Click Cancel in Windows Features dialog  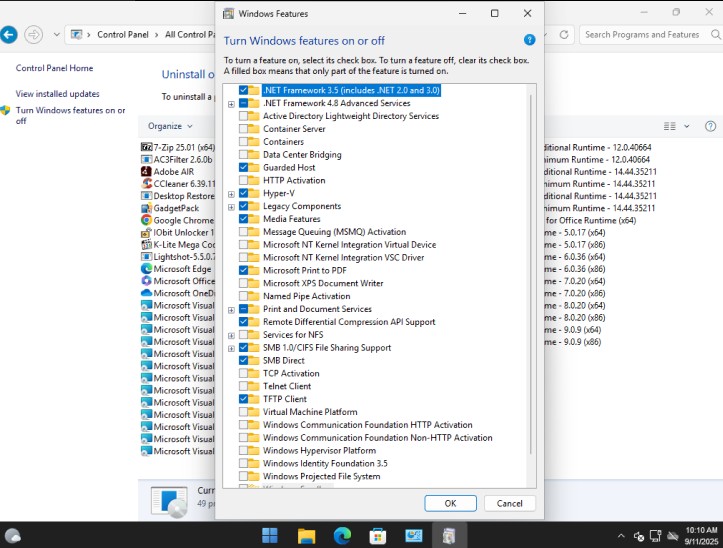[510, 503]
